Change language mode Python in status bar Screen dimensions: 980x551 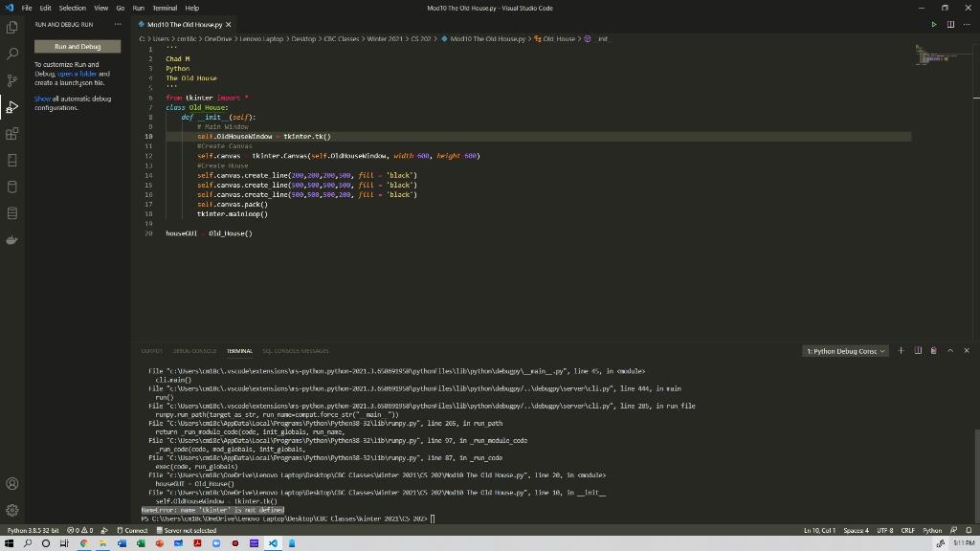932,530
